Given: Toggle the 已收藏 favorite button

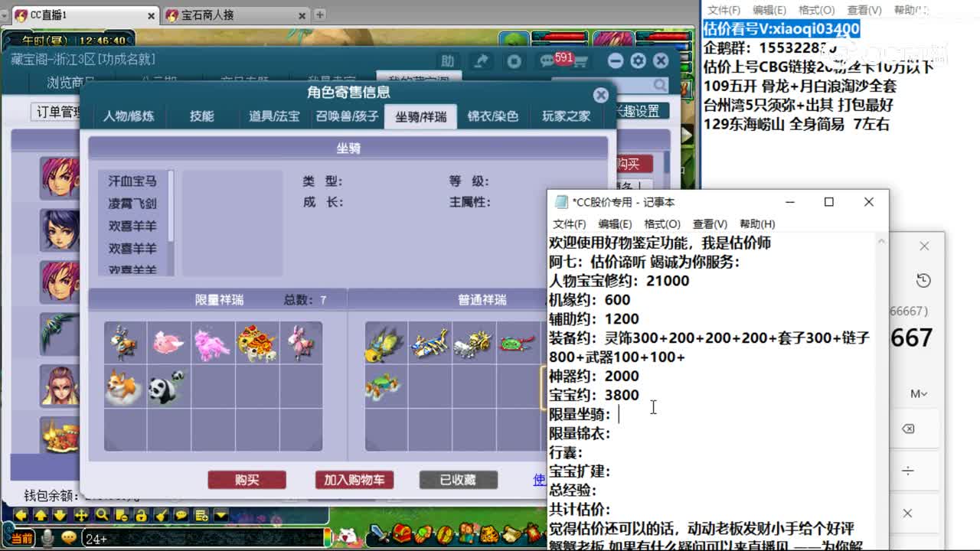Looking at the screenshot, I should click(457, 480).
